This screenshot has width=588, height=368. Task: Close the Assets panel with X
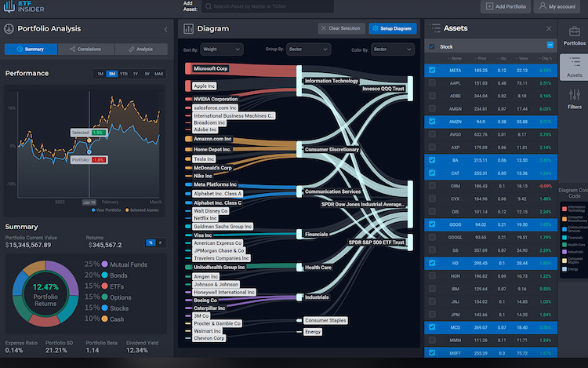(x=549, y=28)
